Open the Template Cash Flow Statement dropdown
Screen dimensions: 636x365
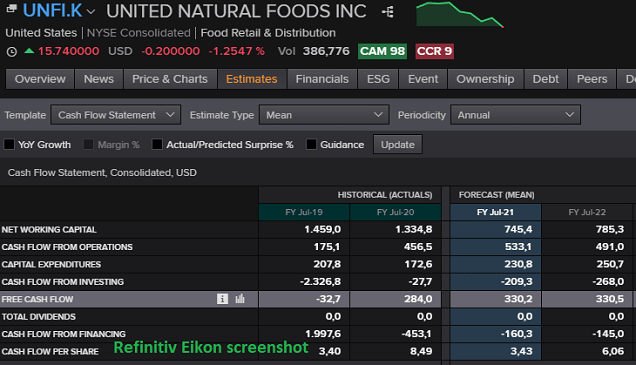click(x=116, y=115)
